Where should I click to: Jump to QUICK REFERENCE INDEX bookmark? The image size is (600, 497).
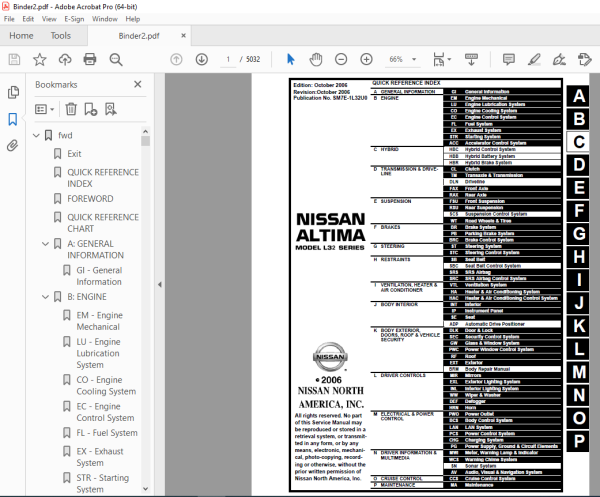click(103, 178)
